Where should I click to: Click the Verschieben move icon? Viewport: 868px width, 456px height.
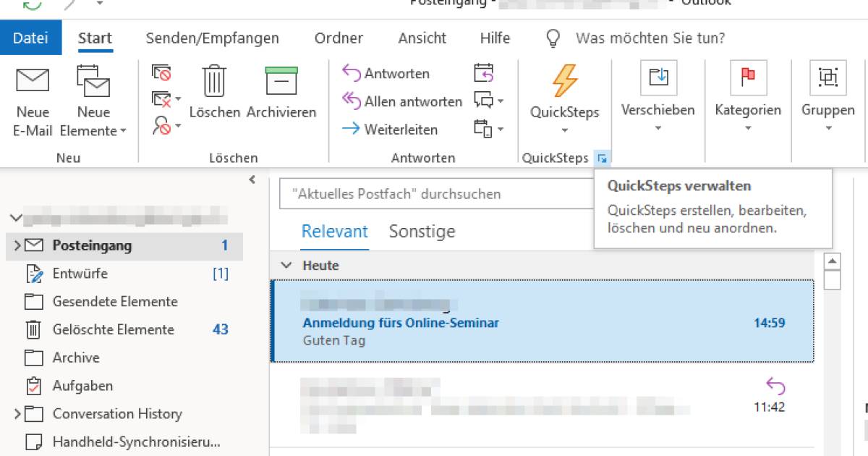click(658, 77)
